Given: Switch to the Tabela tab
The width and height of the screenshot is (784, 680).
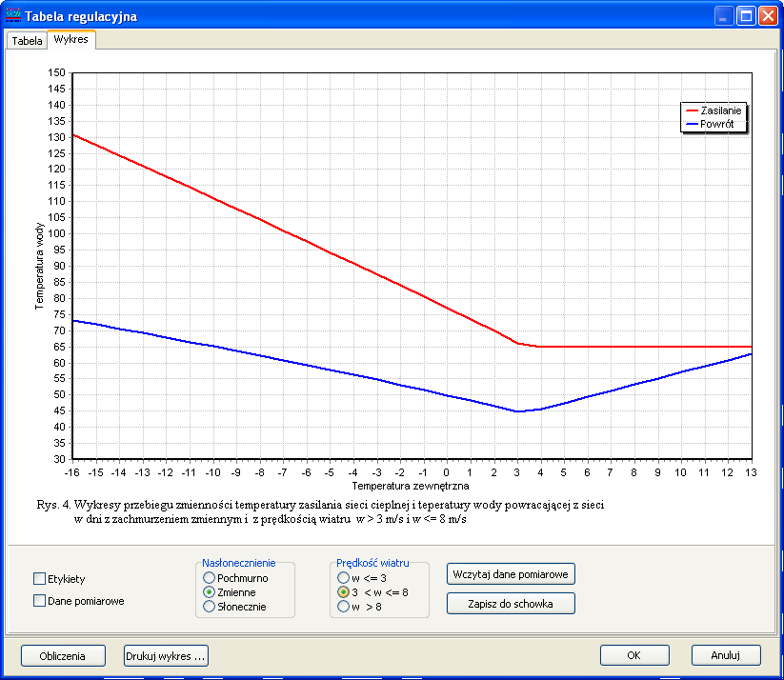Looking at the screenshot, I should tap(27, 41).
